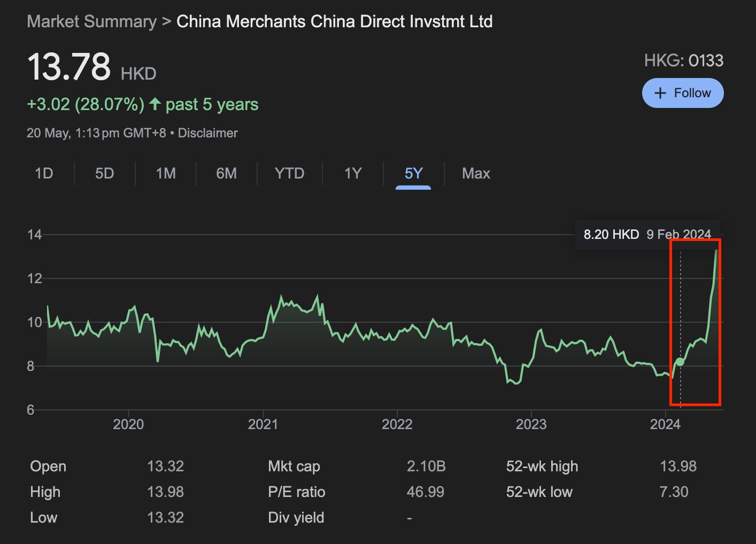Click the 52-wk high value 13.98

[x=678, y=466]
